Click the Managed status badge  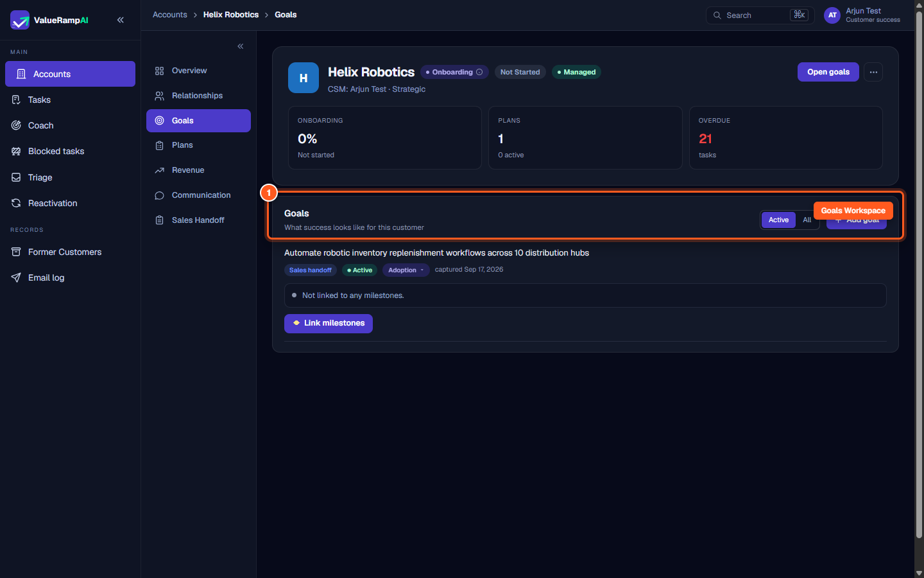(576, 72)
